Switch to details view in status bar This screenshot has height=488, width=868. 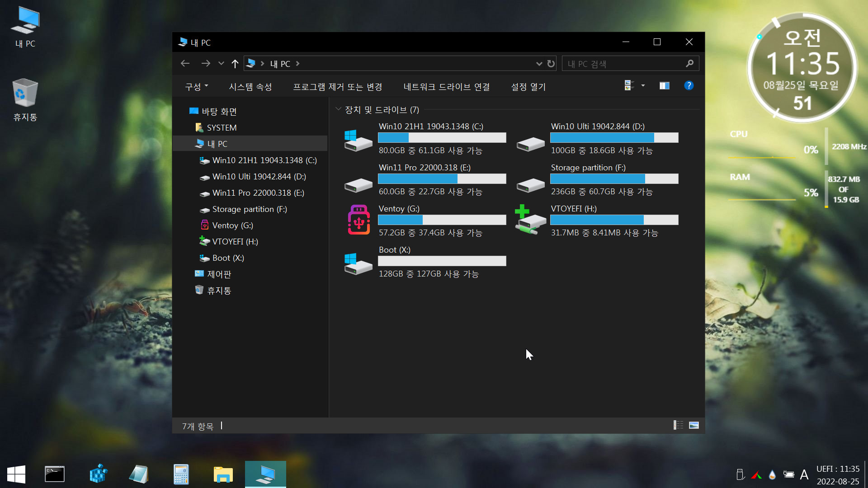pos(678,425)
